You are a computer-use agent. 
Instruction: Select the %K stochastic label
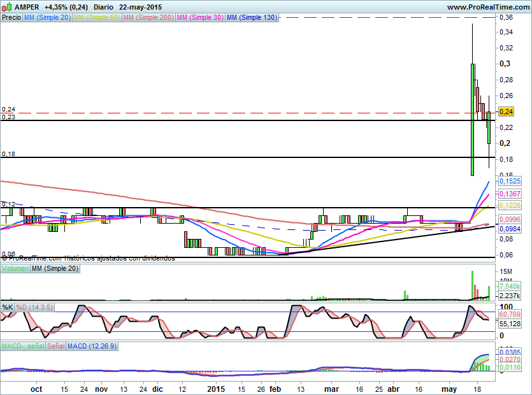8,308
